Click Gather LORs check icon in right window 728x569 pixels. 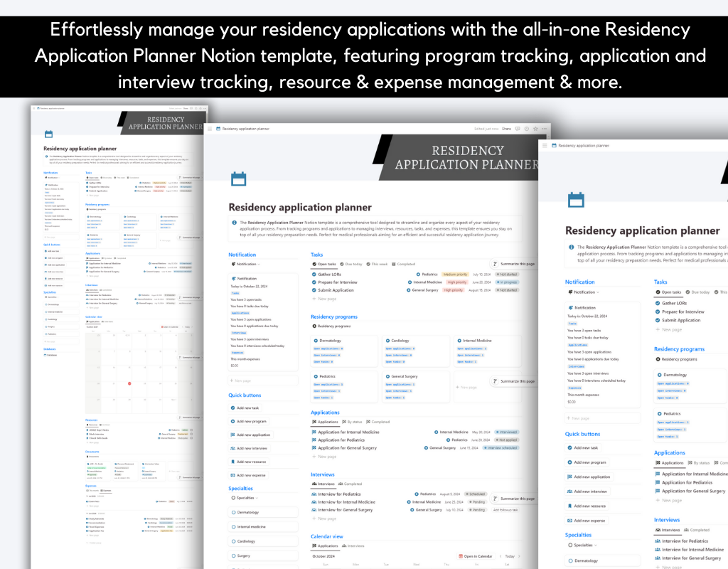point(658,303)
